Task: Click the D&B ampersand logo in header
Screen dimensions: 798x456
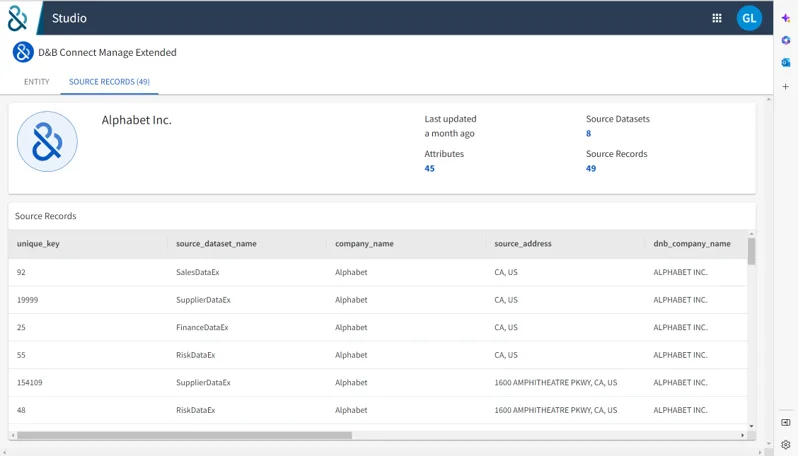Action: point(17,18)
